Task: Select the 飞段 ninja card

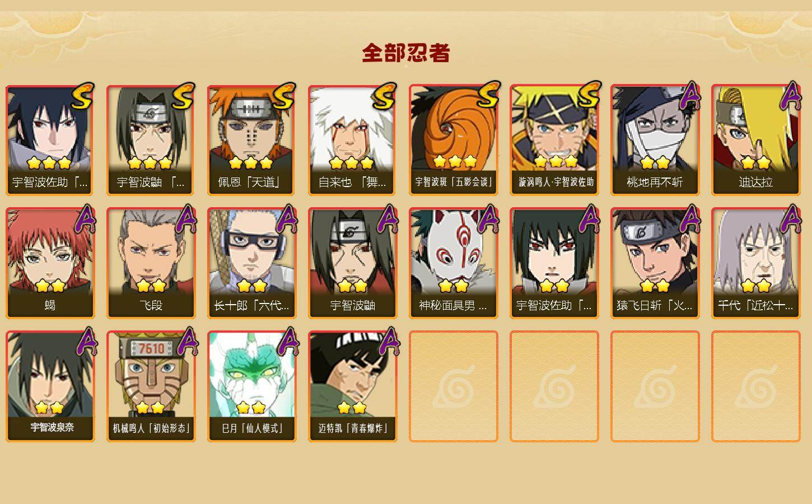Action: 151,263
